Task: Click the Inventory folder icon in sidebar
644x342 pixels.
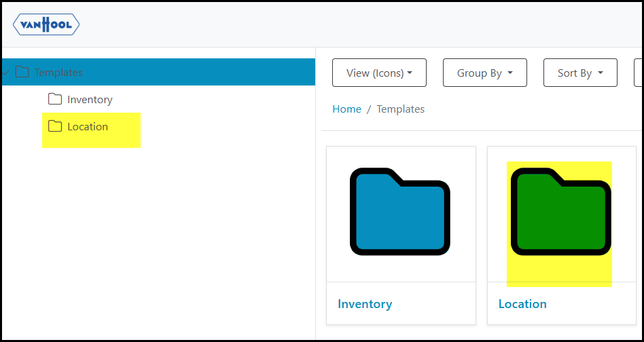Action: coord(55,100)
